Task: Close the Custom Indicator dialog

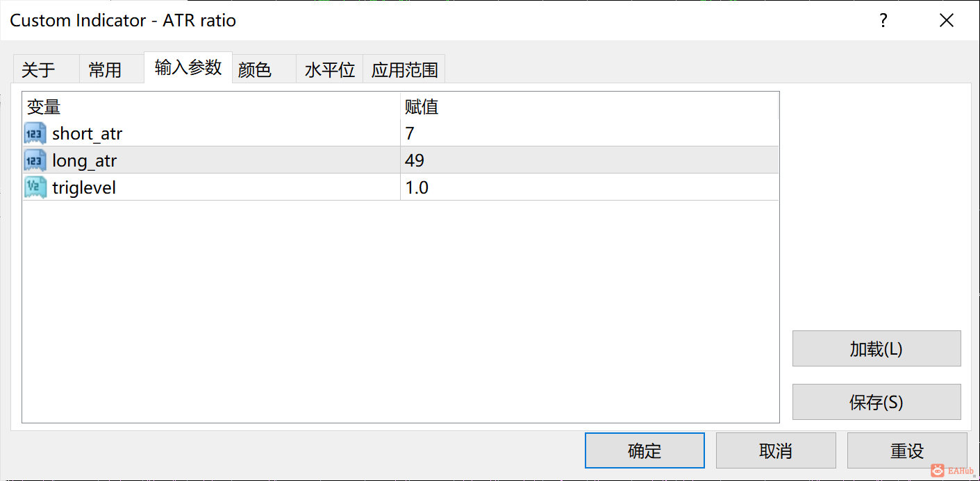Action: click(946, 21)
